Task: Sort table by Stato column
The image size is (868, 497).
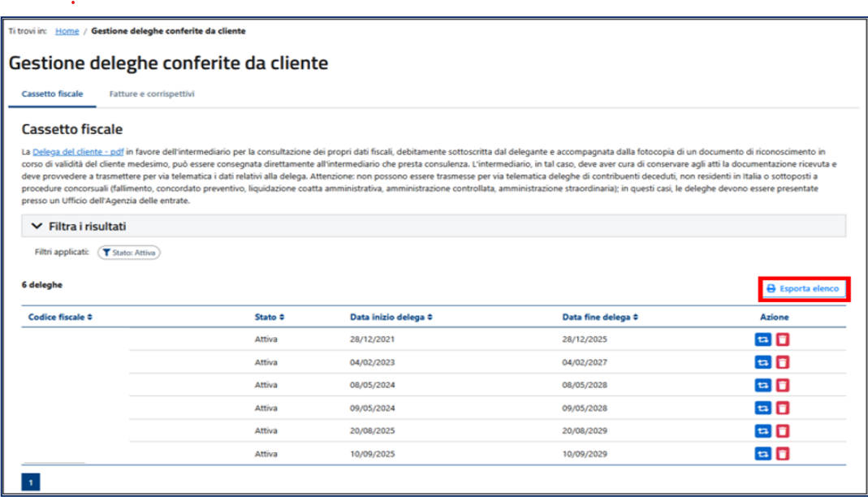Action: click(270, 317)
